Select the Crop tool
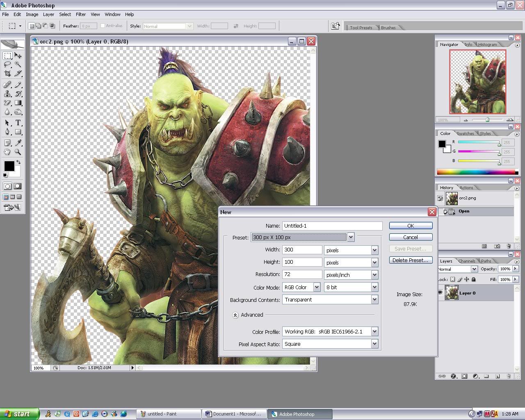The image size is (525, 420). tap(7, 74)
